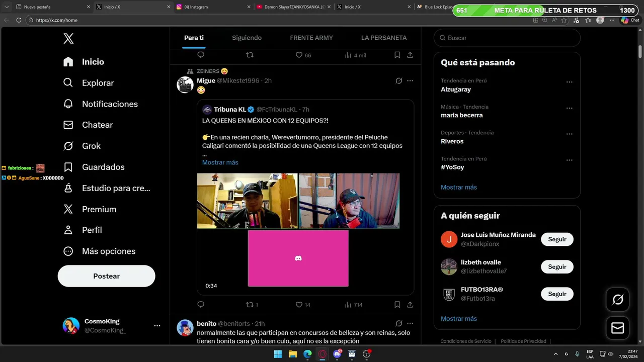Show more follow suggestions with Mostrar más
The height and width of the screenshot is (362, 644).
point(459,318)
